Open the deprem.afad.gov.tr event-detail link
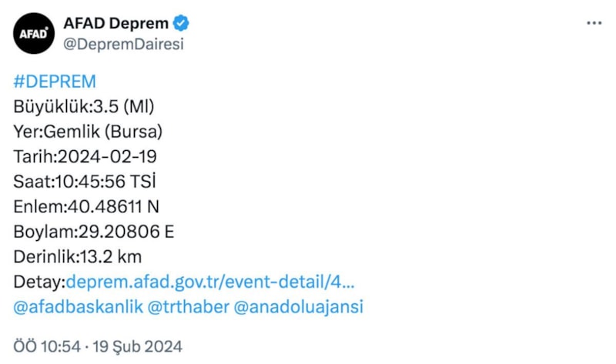Screen dimensions: 616x364 tap(211, 282)
